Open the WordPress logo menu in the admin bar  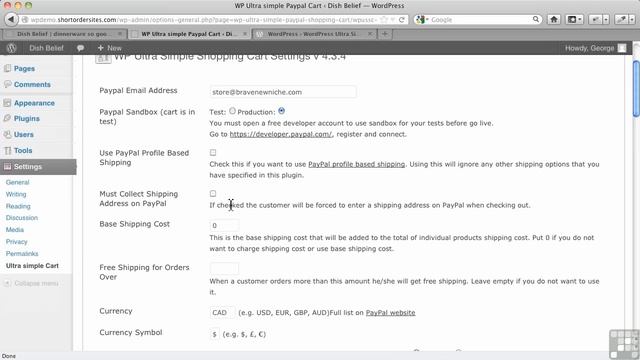(x=11, y=48)
